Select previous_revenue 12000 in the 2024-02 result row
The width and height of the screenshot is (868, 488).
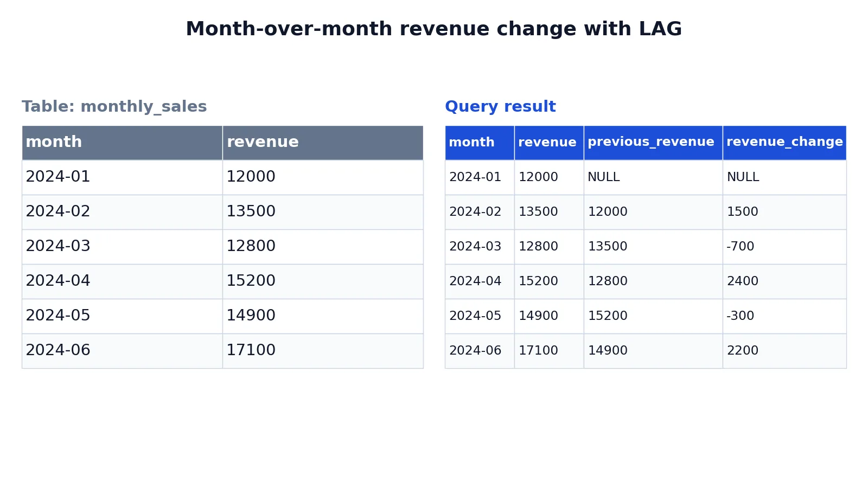[653, 212]
